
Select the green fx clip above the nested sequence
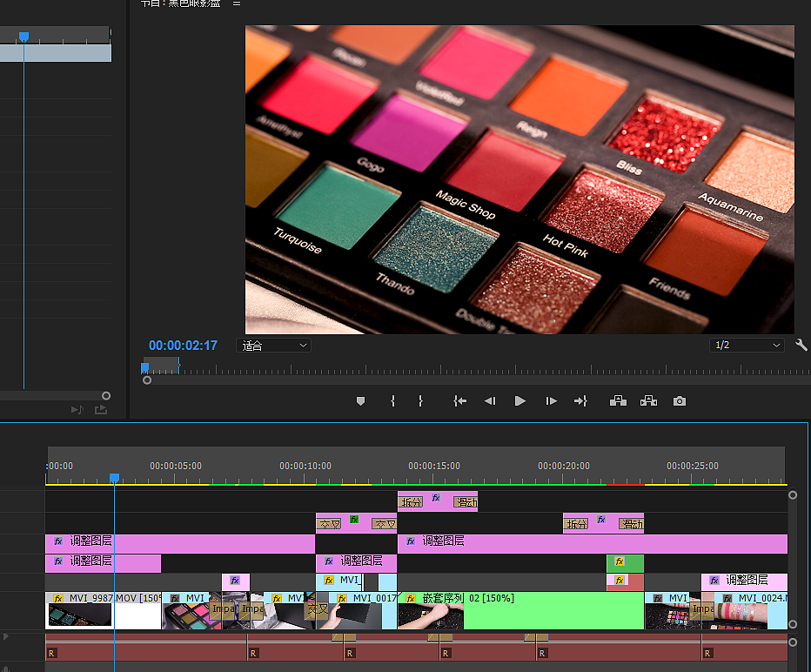click(625, 563)
